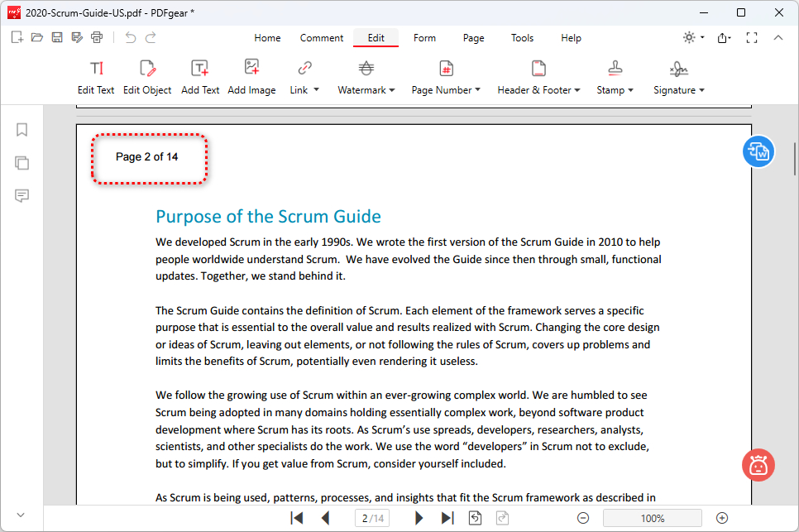Open the theme brightness dropdown

point(693,38)
